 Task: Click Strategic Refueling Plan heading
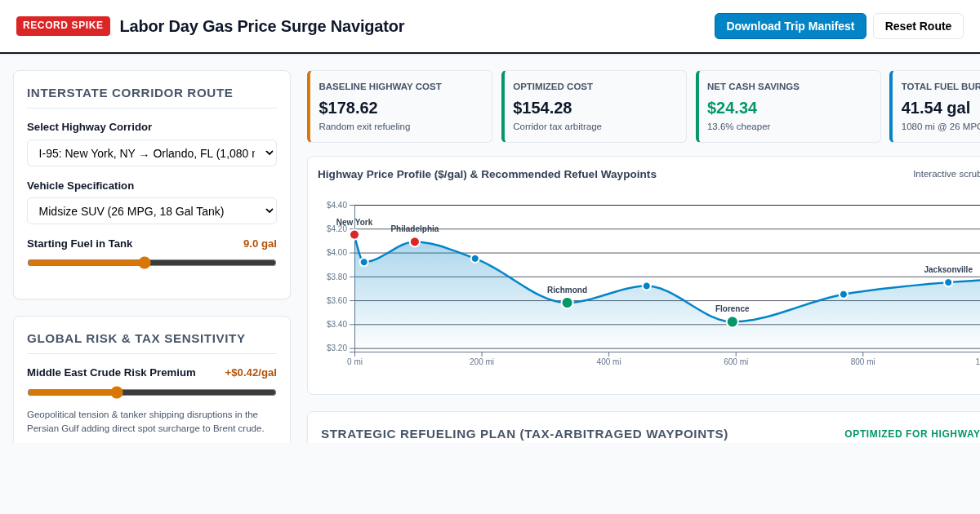[524, 434]
